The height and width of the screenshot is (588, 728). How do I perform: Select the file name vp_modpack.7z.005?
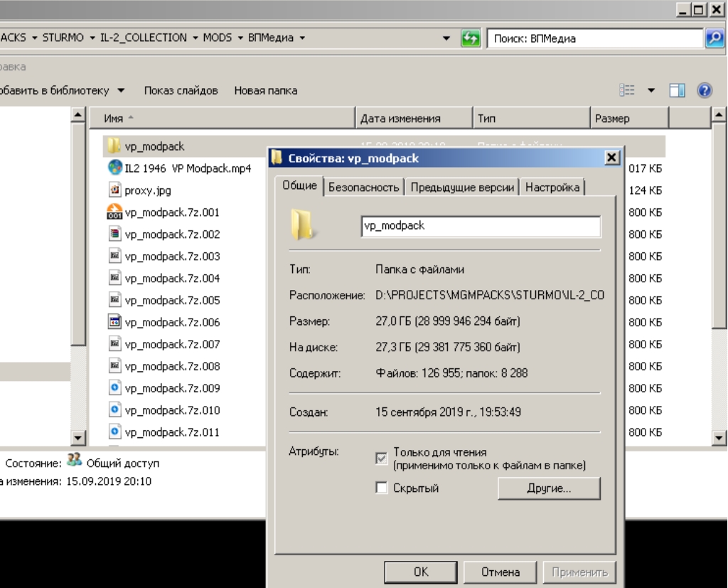pyautogui.click(x=172, y=300)
